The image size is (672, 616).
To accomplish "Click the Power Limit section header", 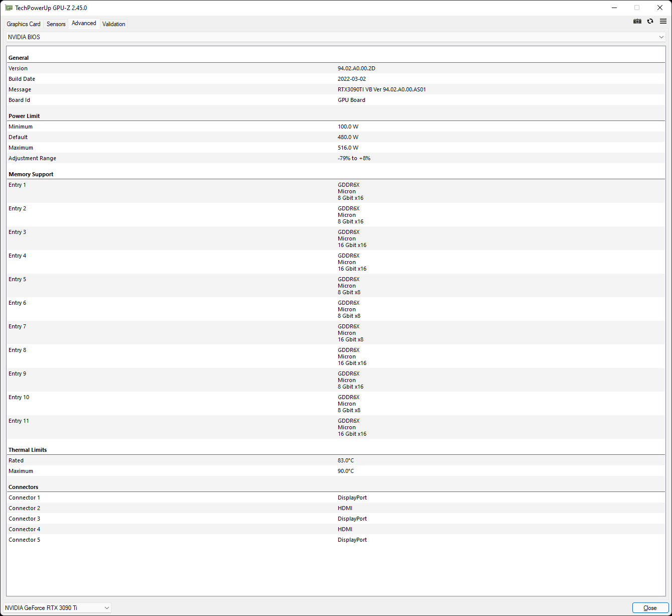I will [24, 116].
